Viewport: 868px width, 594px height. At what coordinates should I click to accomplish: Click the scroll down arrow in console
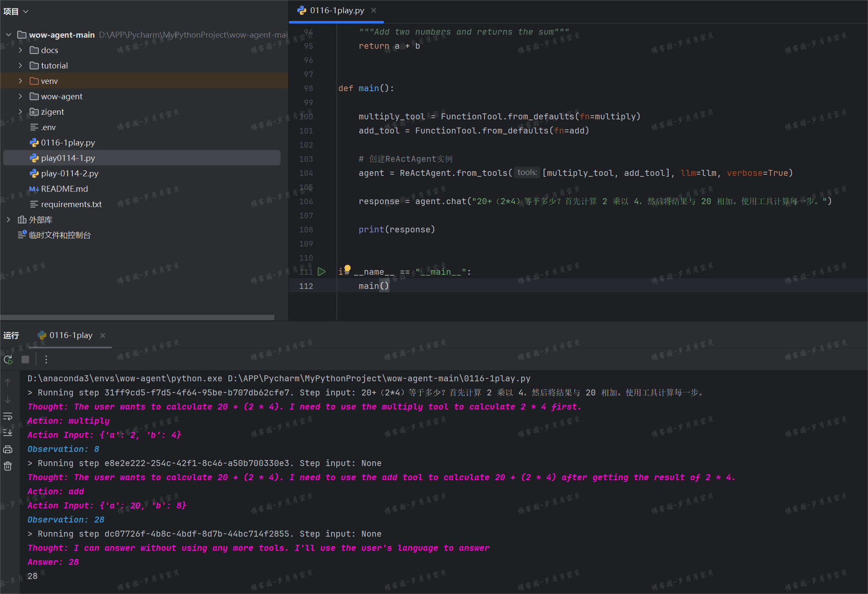pyautogui.click(x=8, y=399)
